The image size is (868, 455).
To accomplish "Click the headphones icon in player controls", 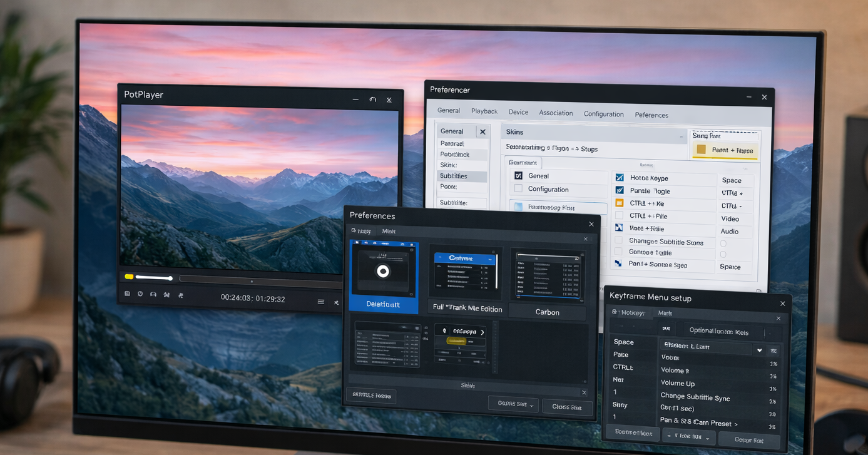I will (153, 294).
